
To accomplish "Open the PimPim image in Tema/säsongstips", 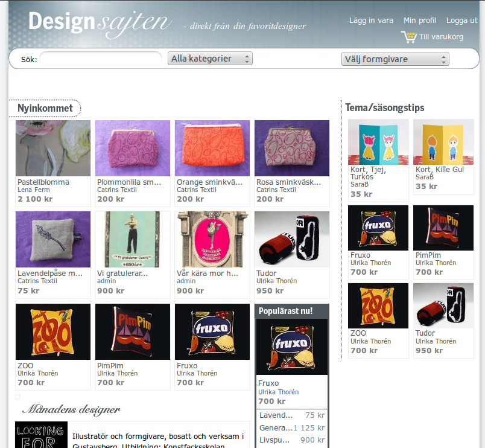I will (x=443, y=228).
